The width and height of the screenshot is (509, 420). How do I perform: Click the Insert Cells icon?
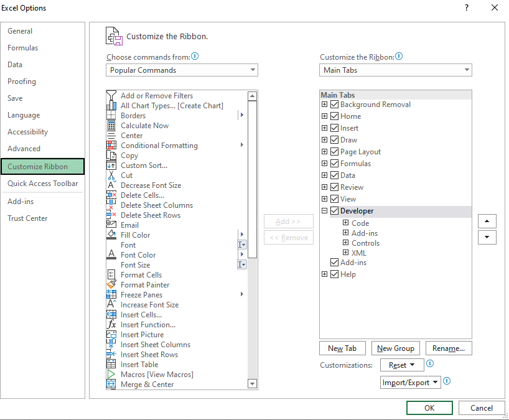point(111,314)
